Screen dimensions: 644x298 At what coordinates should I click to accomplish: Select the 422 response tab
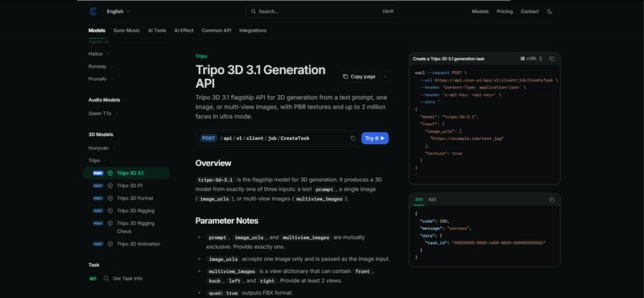[432, 200]
